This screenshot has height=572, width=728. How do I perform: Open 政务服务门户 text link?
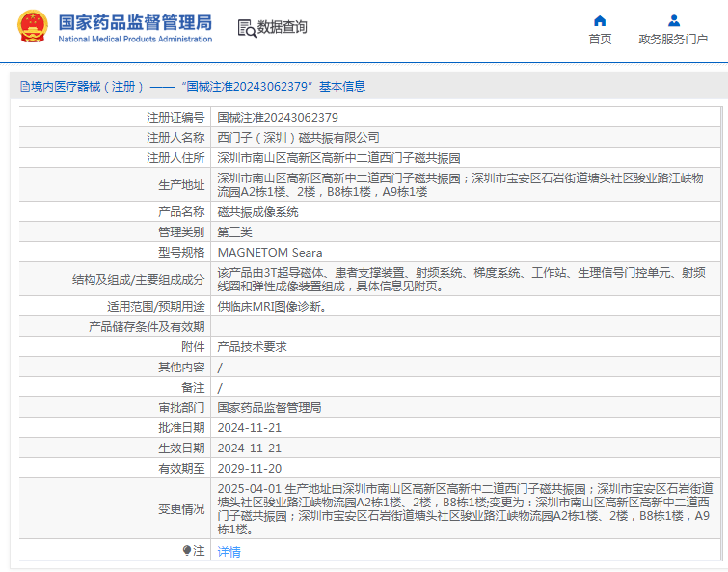673,40
